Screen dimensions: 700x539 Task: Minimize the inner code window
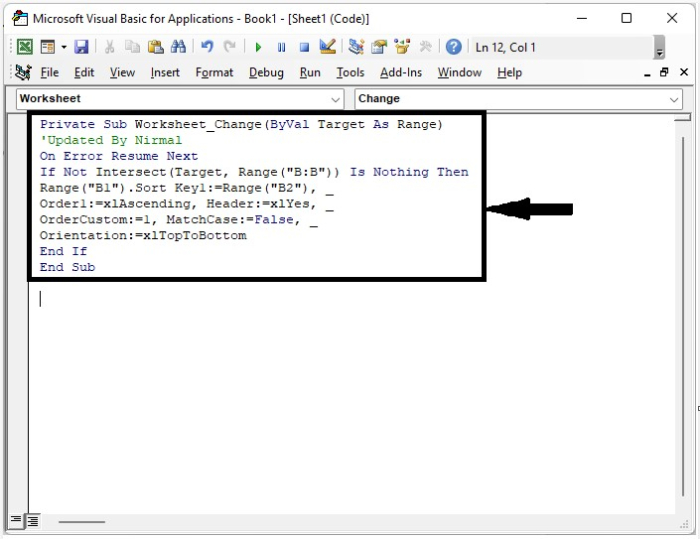(x=647, y=73)
